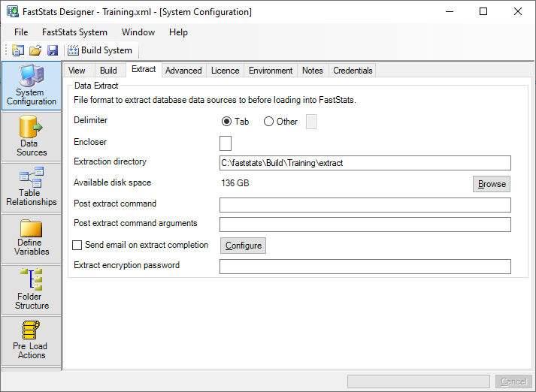Maximize the FastStats Designer window
This screenshot has height=392, width=536.
pyautogui.click(x=483, y=11)
